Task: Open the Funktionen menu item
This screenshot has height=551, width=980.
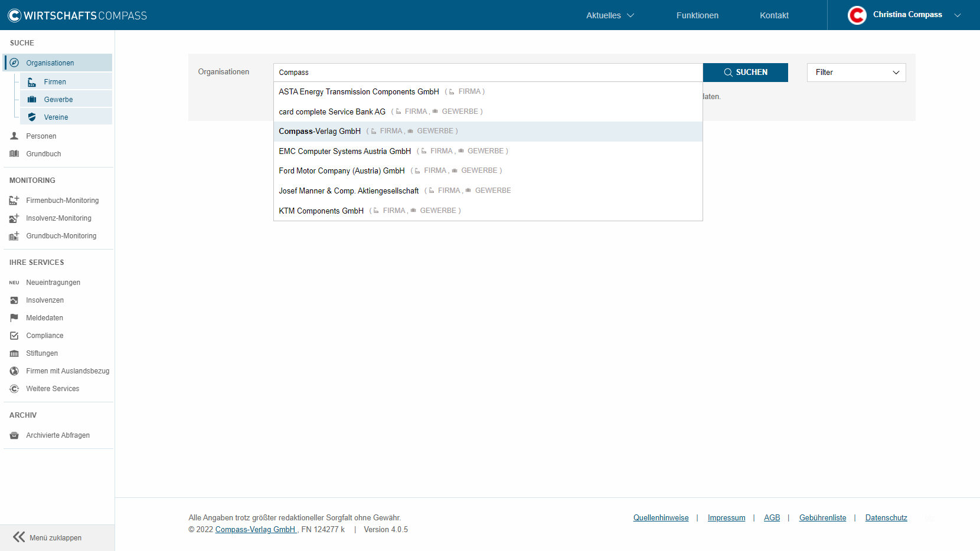Action: 697,15
